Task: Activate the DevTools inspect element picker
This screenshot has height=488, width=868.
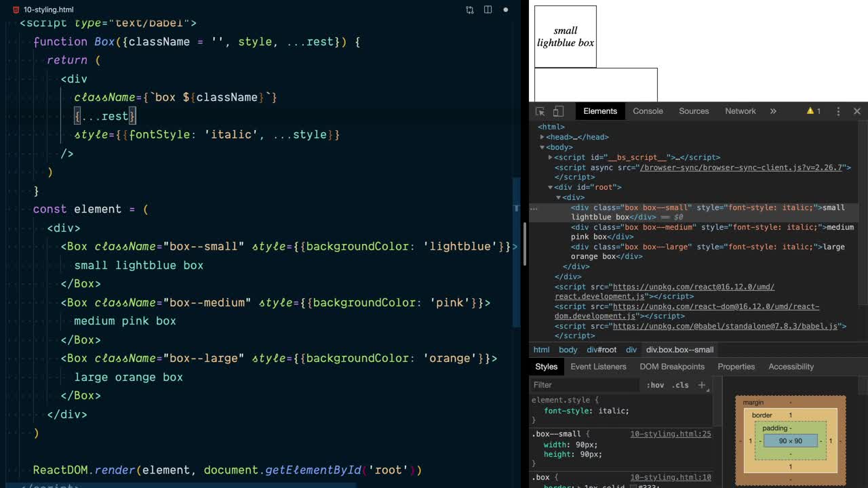Action: tap(540, 111)
